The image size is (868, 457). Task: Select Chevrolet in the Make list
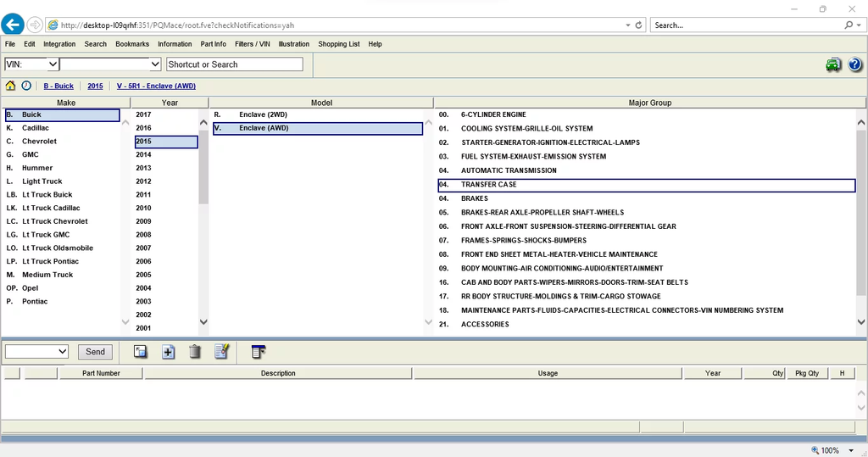pyautogui.click(x=39, y=142)
